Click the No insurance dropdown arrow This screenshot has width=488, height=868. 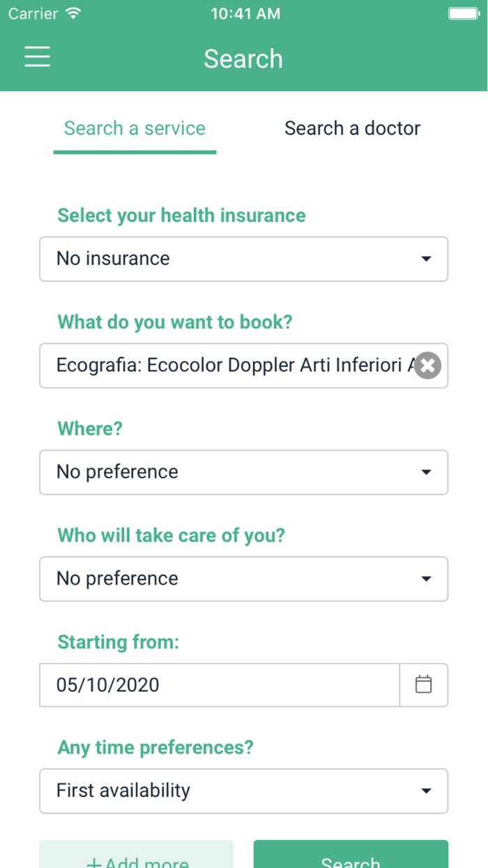426,259
